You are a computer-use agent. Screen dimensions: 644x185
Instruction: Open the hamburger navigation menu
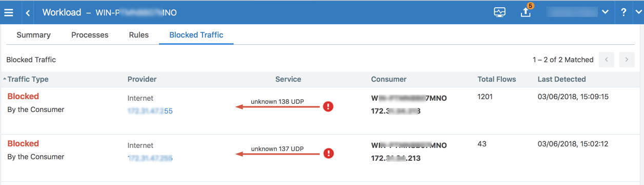click(x=9, y=12)
